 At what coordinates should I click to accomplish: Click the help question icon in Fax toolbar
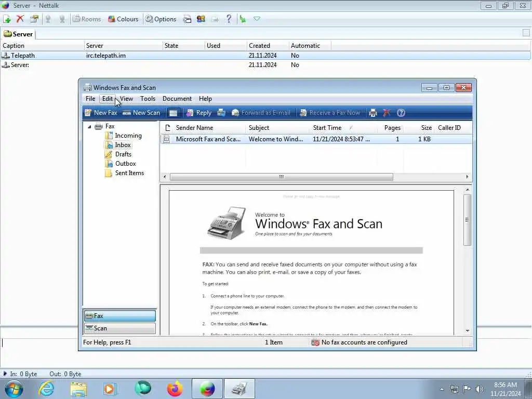click(401, 113)
